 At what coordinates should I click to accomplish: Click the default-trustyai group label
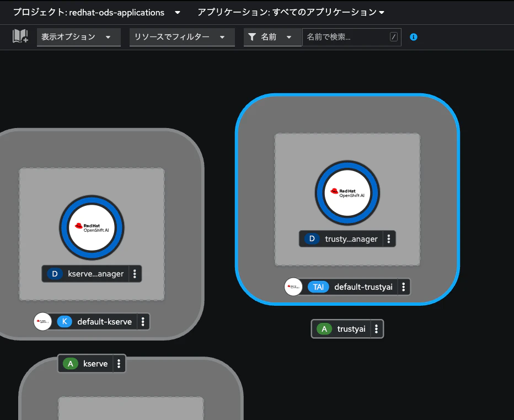pyautogui.click(x=363, y=287)
